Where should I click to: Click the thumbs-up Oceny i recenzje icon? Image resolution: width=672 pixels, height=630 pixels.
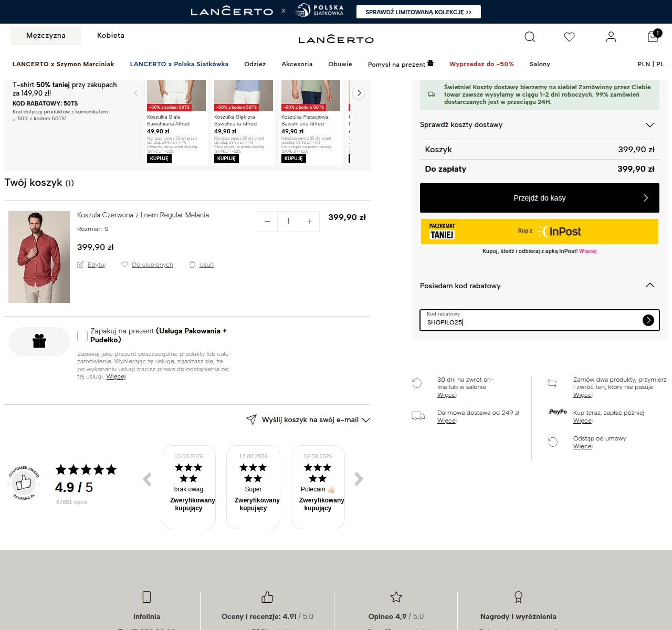268,597
